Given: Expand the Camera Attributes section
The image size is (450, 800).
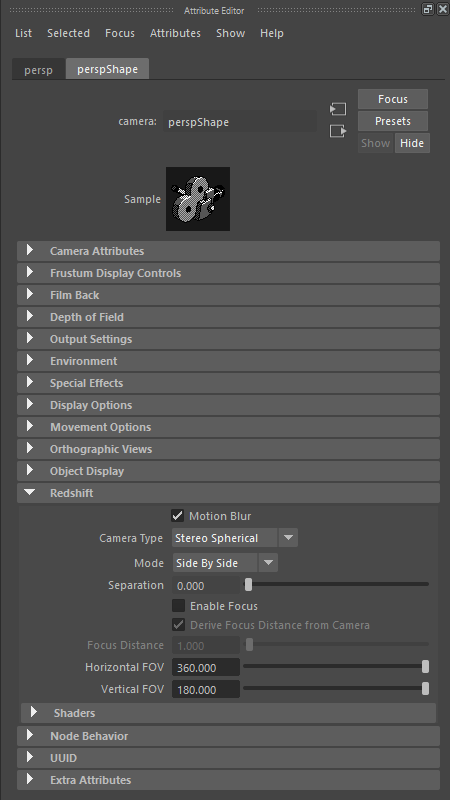Looking at the screenshot, I should (229, 251).
